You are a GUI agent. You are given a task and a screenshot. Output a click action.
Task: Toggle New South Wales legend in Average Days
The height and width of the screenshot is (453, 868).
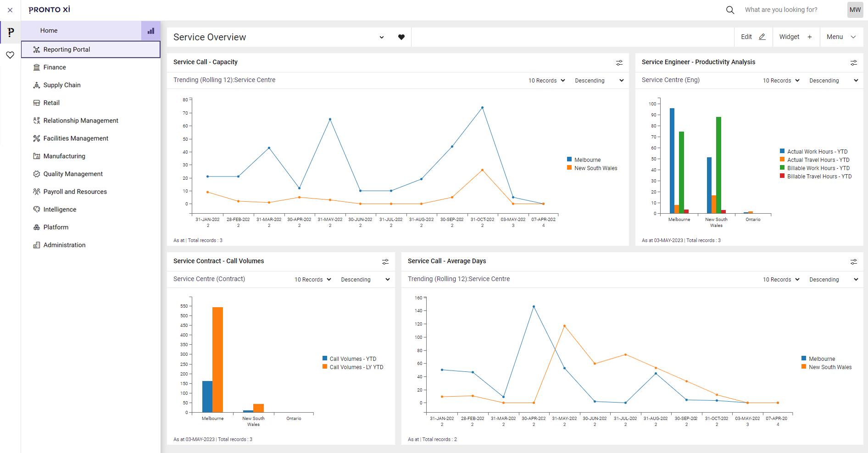tap(826, 367)
